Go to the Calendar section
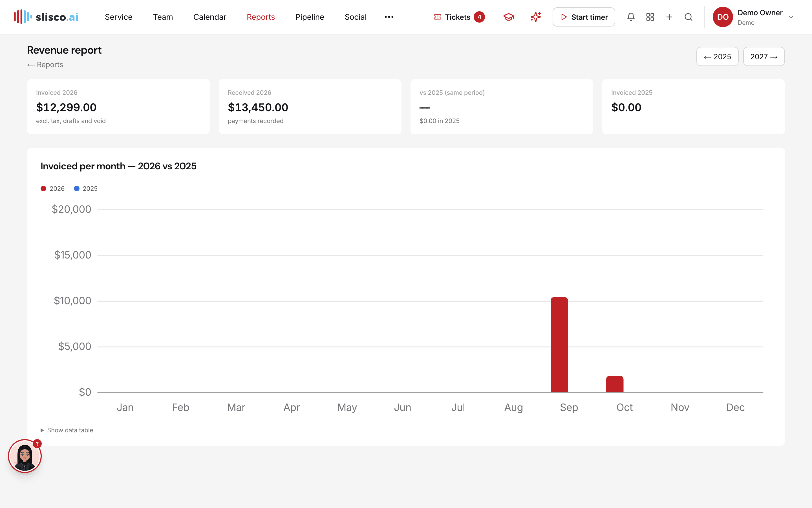 pyautogui.click(x=210, y=17)
